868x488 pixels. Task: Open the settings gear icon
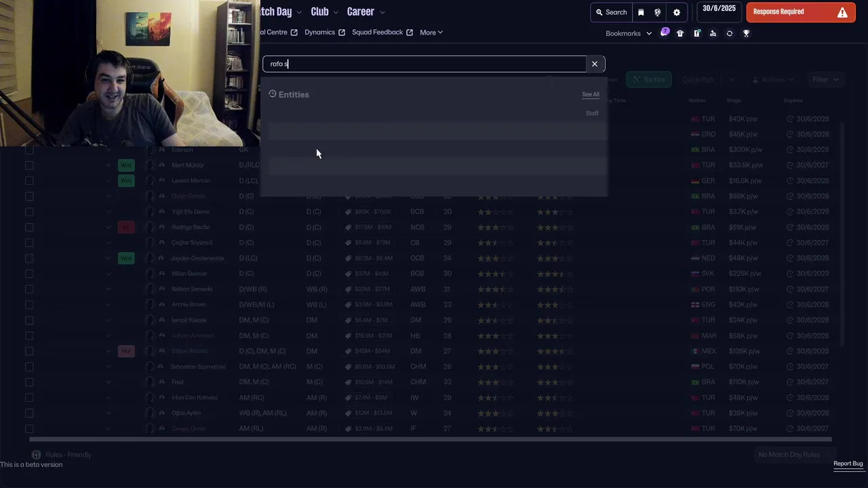(677, 12)
